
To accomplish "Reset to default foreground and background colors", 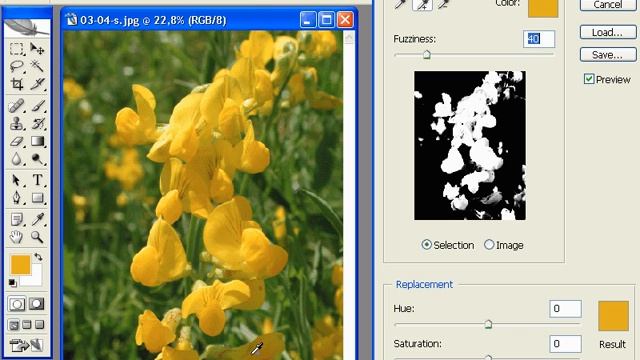I will pyautogui.click(x=12, y=282).
